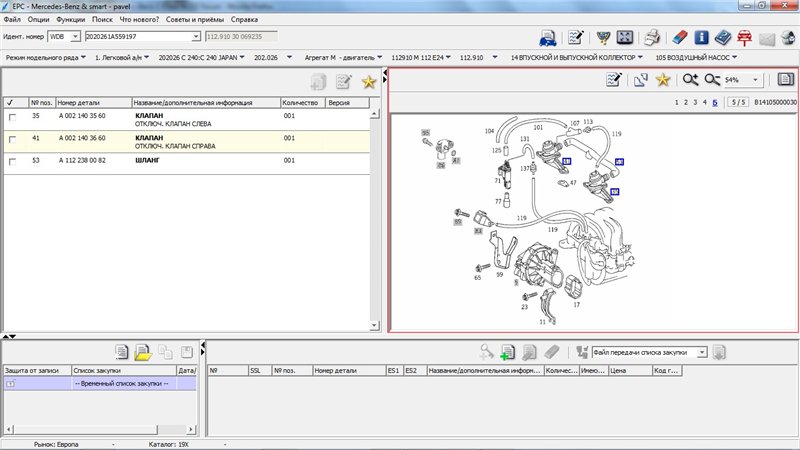Viewport: 800px width, 450px height.
Task: Click the blue book icon
Action: pos(722,37)
